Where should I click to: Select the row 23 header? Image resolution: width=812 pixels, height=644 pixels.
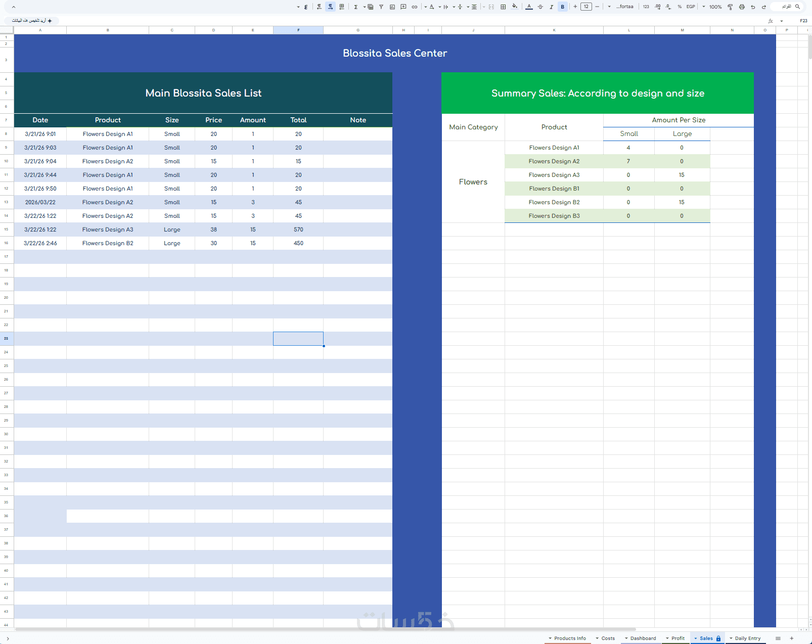coord(6,339)
